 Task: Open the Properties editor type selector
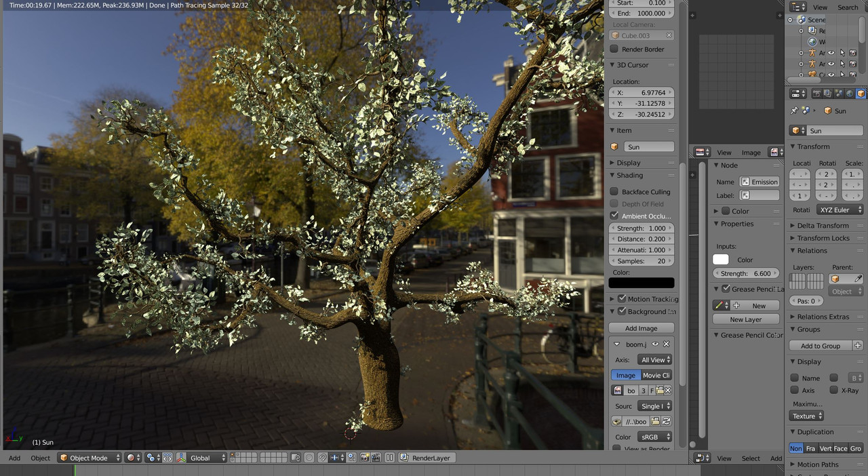coord(798,94)
